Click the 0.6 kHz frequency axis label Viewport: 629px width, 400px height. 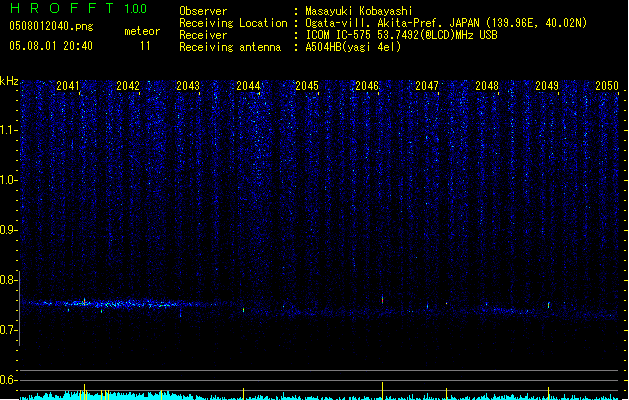(x=8, y=380)
